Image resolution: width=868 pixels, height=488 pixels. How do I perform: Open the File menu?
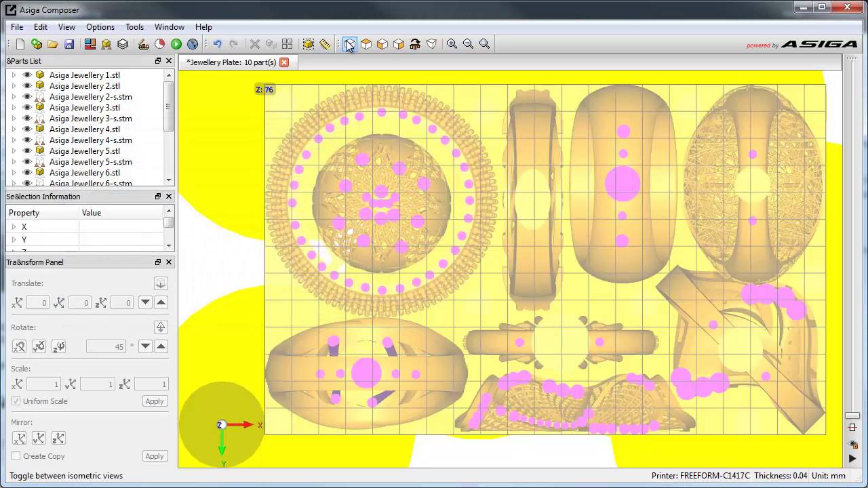(x=17, y=27)
